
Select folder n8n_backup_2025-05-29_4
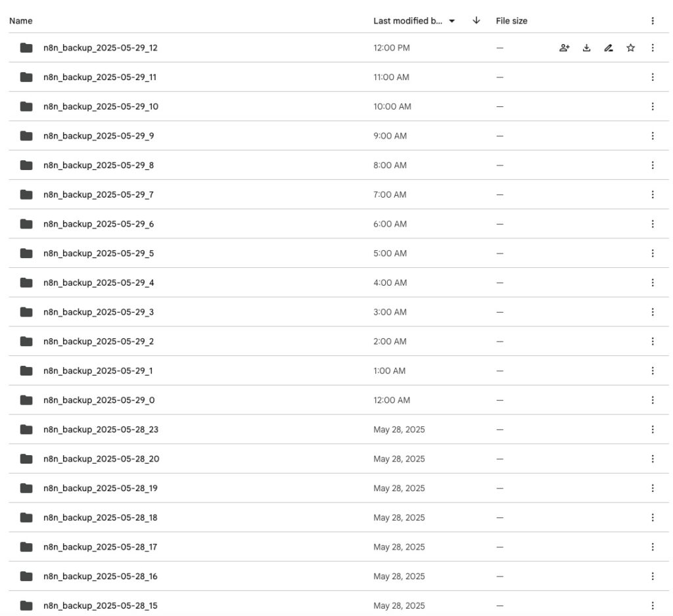point(338,282)
